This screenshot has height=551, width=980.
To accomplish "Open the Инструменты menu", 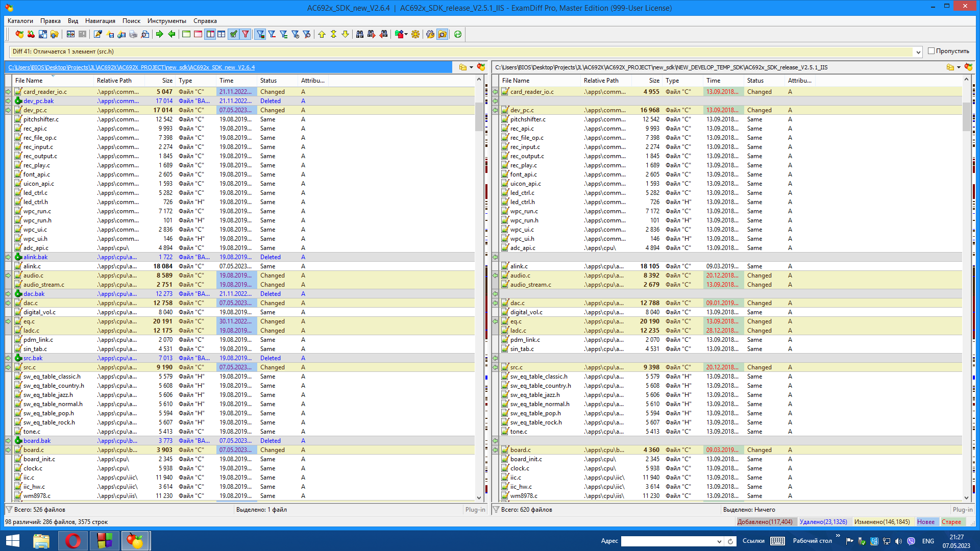I will coord(166,21).
